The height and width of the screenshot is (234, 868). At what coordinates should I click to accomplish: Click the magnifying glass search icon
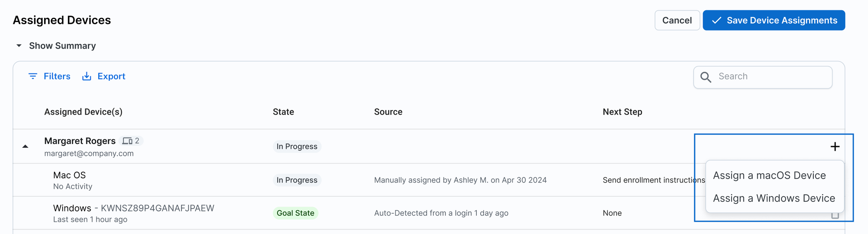coord(706,77)
